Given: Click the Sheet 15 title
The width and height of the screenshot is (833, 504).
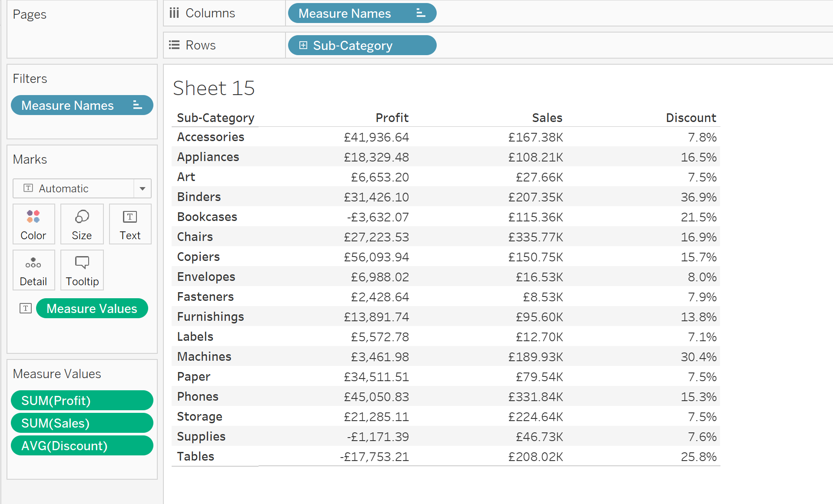Looking at the screenshot, I should click(x=214, y=88).
